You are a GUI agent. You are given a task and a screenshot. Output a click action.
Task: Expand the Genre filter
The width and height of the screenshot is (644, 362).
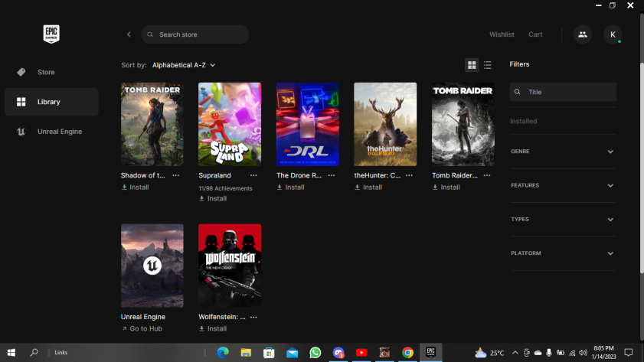pos(563,152)
